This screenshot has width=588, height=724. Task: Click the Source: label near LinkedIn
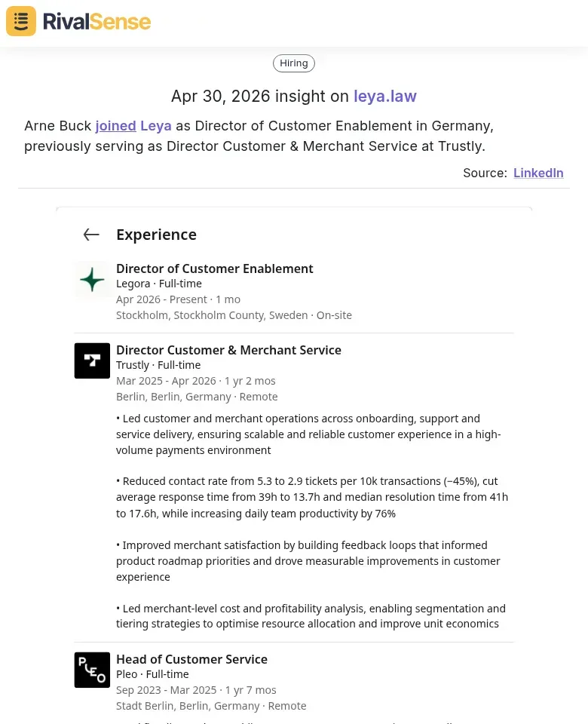(484, 173)
